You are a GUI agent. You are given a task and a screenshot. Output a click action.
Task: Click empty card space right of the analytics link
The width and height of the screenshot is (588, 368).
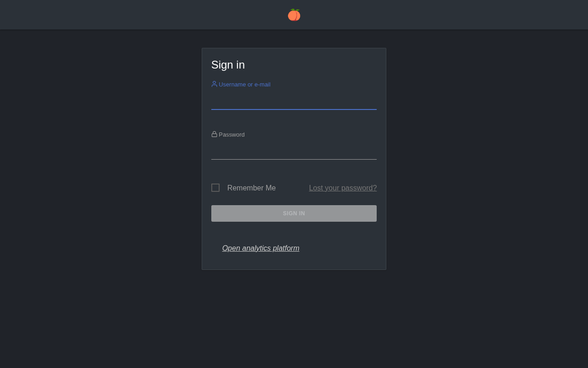[345, 248]
